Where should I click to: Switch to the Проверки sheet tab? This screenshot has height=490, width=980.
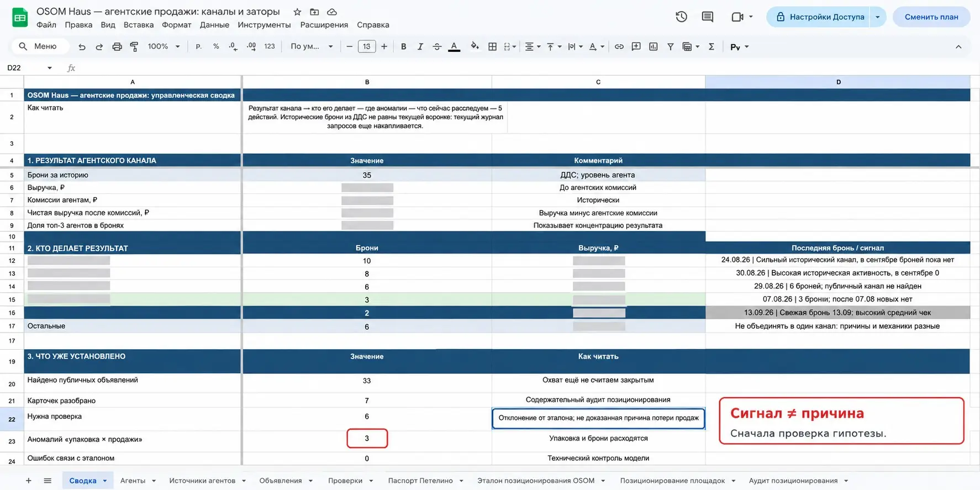(345, 481)
